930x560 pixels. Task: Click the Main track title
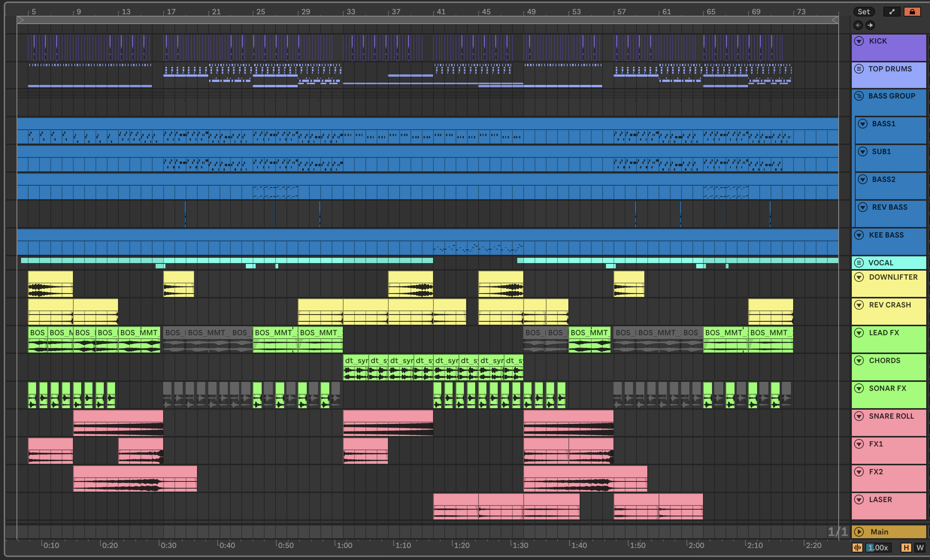tap(879, 532)
